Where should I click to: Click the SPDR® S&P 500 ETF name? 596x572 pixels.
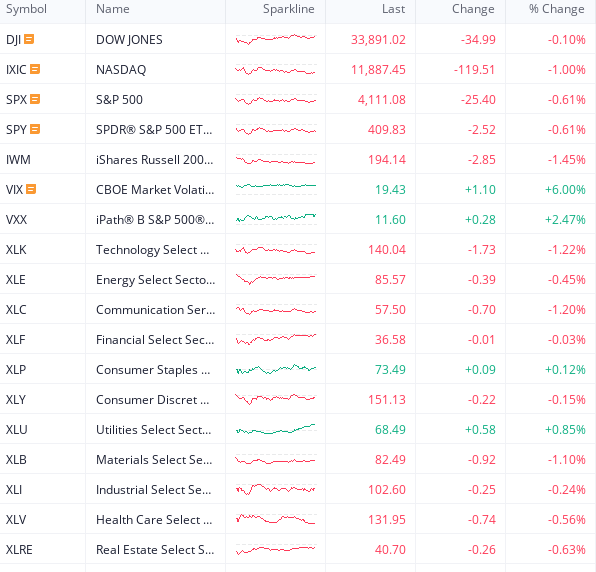point(154,130)
